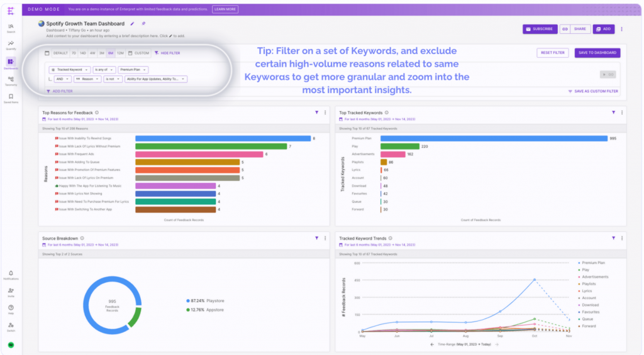Click the Save to Dashboard button
This screenshot has height=355, width=644.
tap(597, 53)
